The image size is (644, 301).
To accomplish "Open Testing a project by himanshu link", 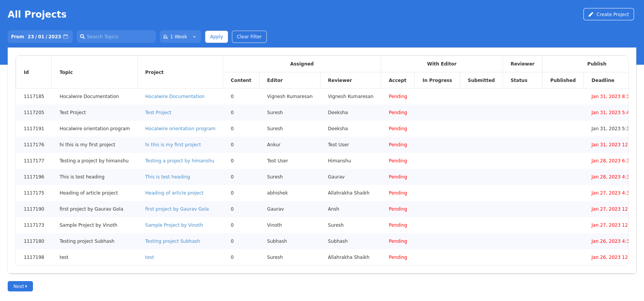I will click(179, 161).
